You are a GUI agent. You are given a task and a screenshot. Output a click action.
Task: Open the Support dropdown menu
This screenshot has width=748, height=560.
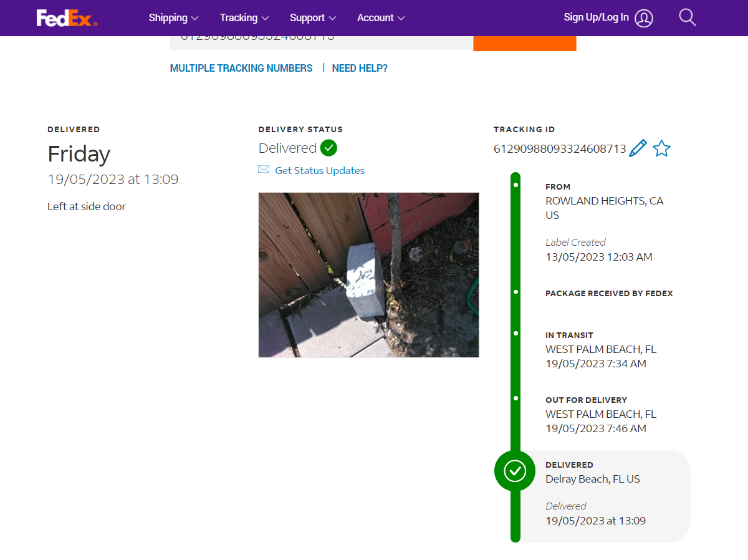[x=313, y=18]
